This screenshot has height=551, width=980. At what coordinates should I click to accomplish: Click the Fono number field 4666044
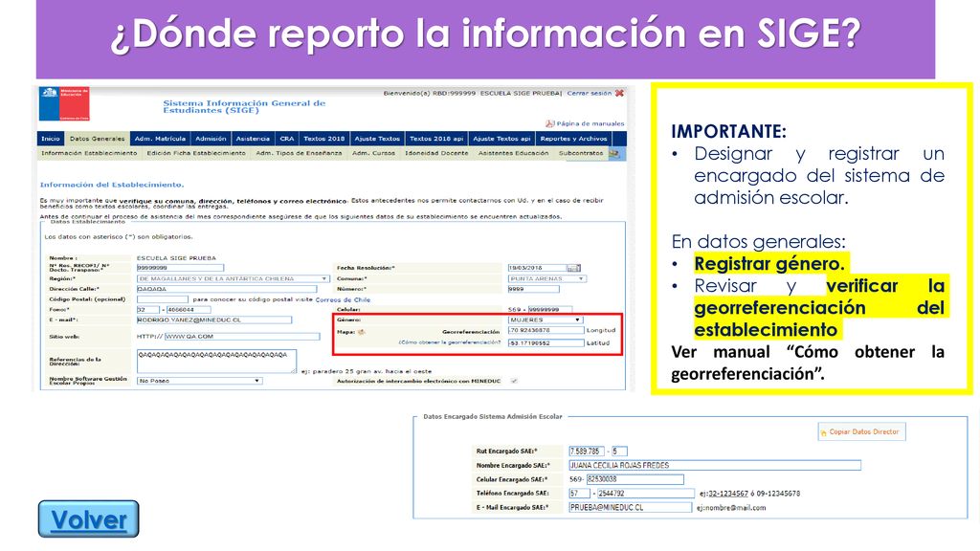(x=189, y=310)
